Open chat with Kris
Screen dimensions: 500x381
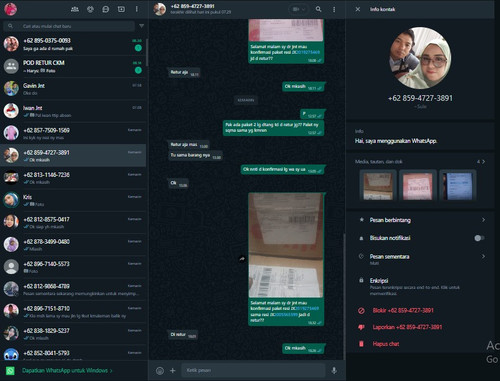click(73, 200)
